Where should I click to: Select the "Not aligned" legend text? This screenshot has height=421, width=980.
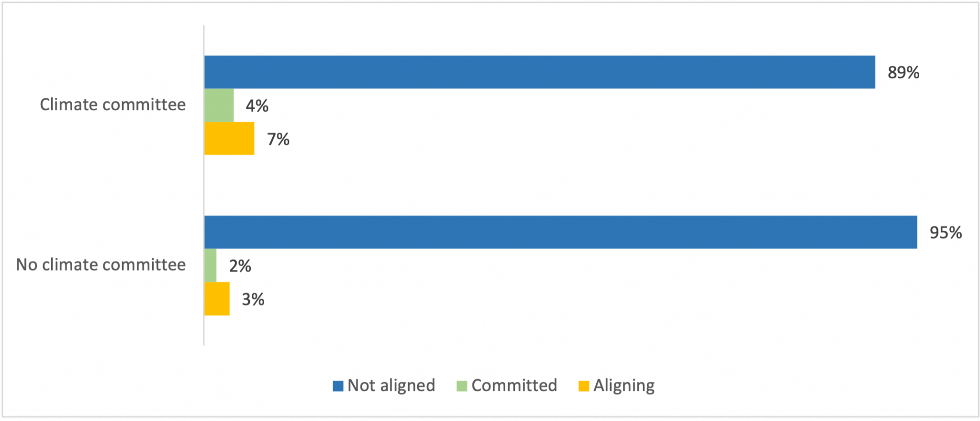[x=391, y=386]
